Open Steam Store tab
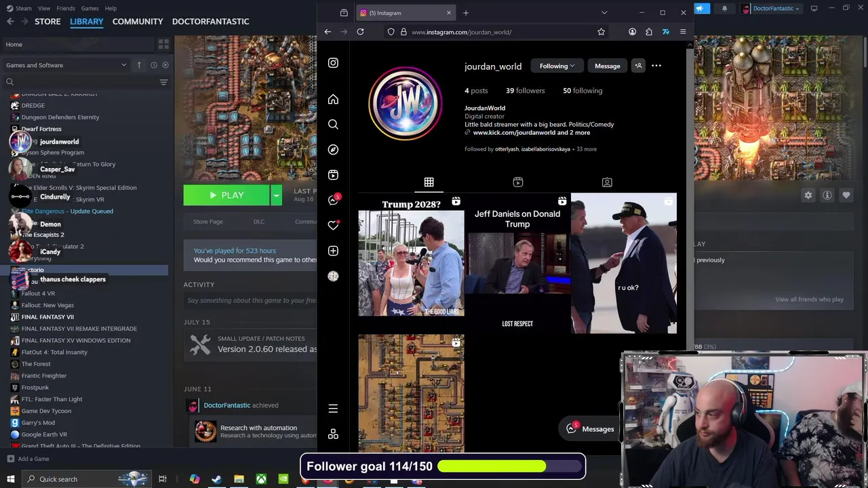Viewport: 868px width, 488px height. pos(47,22)
